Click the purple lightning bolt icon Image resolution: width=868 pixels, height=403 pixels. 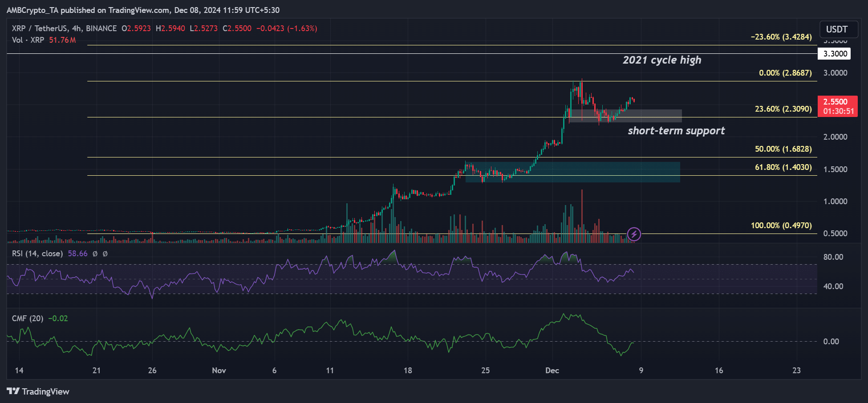(634, 234)
